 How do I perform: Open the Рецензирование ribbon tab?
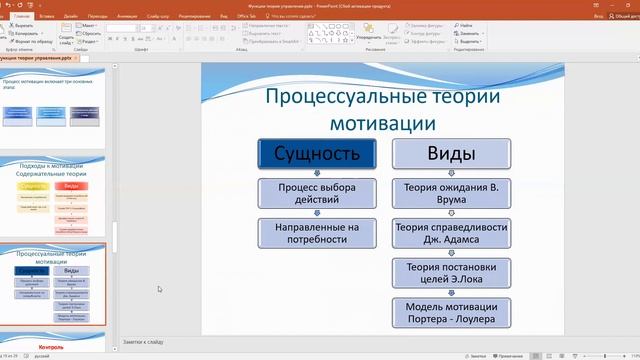(x=194, y=16)
